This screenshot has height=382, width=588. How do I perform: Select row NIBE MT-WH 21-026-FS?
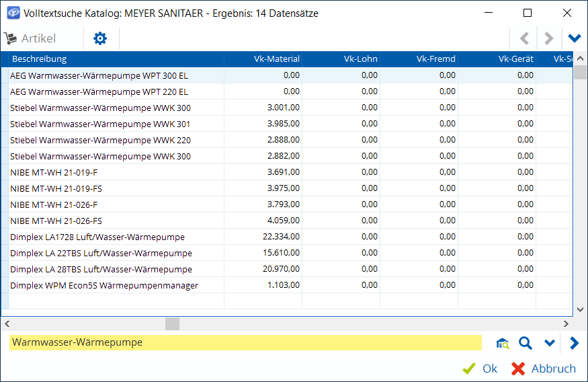point(287,221)
